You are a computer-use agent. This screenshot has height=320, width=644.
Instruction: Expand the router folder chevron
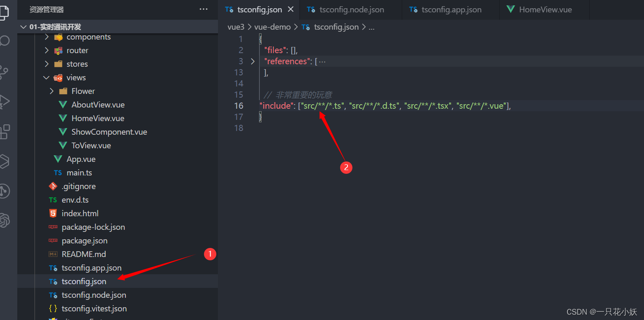[x=46, y=50]
